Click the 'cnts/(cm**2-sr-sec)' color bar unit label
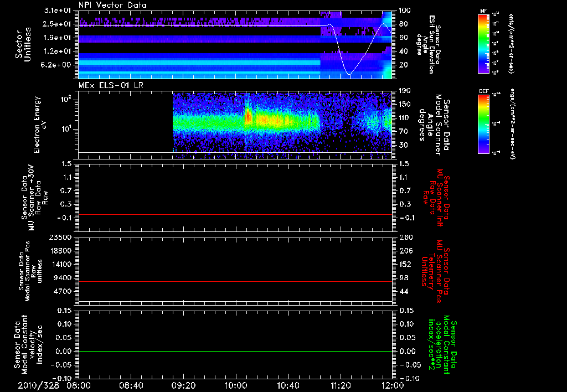Viewport: 567px width, 392px height. (x=511, y=44)
